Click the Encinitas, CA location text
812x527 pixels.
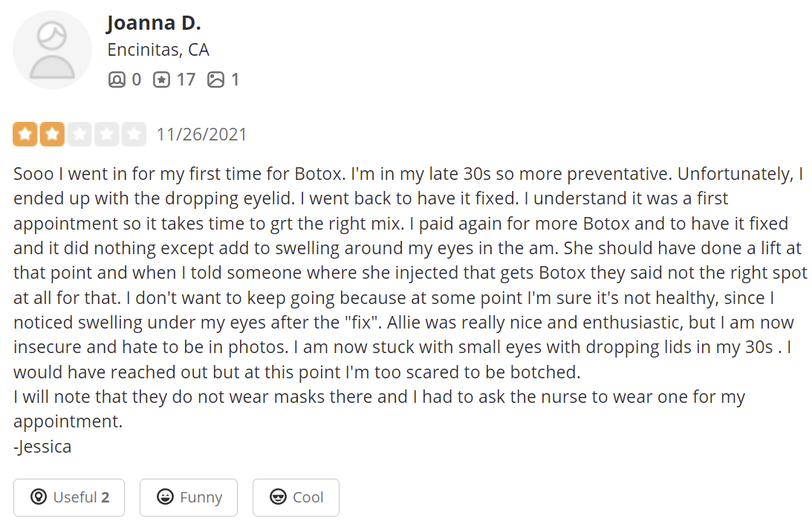158,50
